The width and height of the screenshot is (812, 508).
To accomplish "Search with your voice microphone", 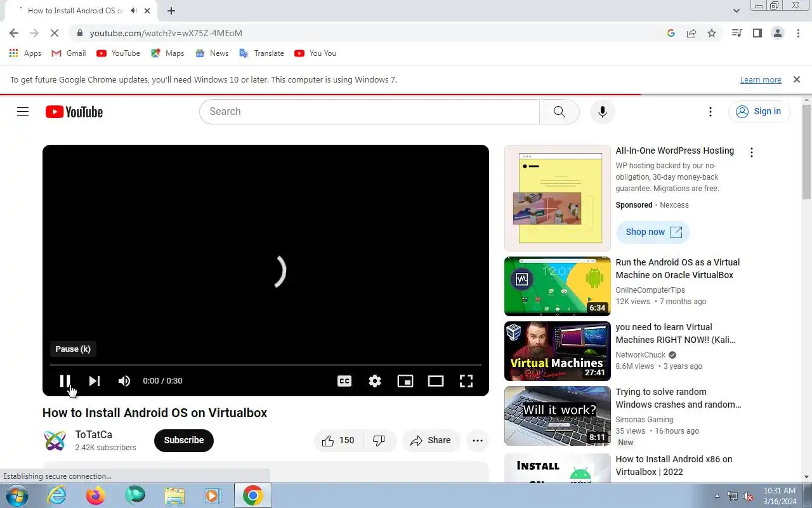I will pos(603,112).
